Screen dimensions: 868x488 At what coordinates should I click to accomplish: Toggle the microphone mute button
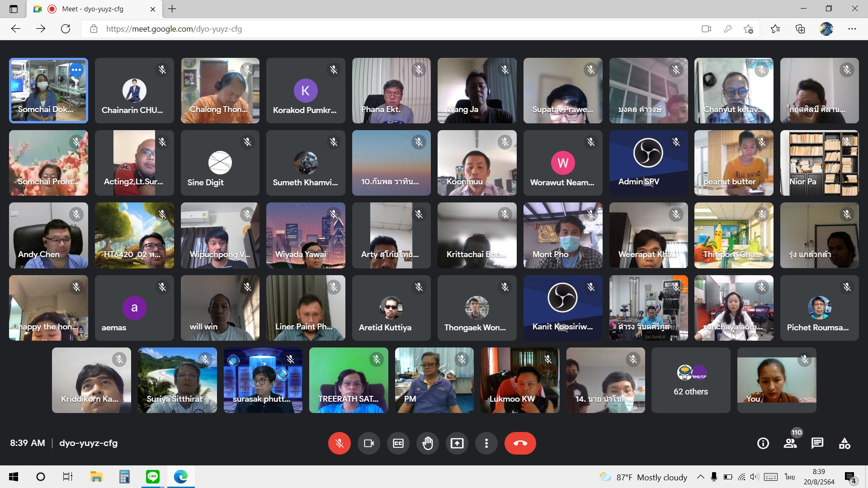(x=339, y=443)
